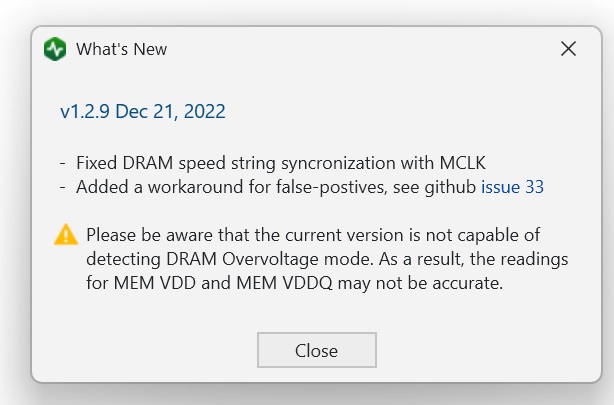Image resolution: width=614 pixels, height=405 pixels.
Task: Click the word github before issue link
Action: 452,186
